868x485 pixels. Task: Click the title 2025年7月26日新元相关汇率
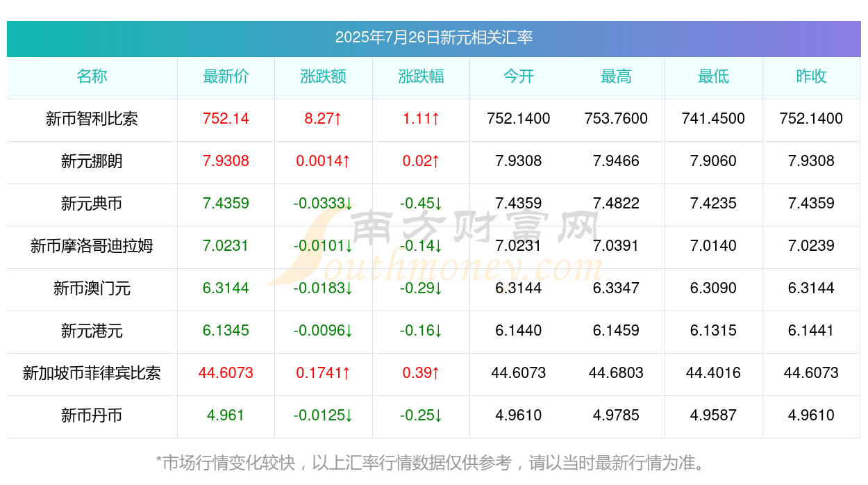434,38
